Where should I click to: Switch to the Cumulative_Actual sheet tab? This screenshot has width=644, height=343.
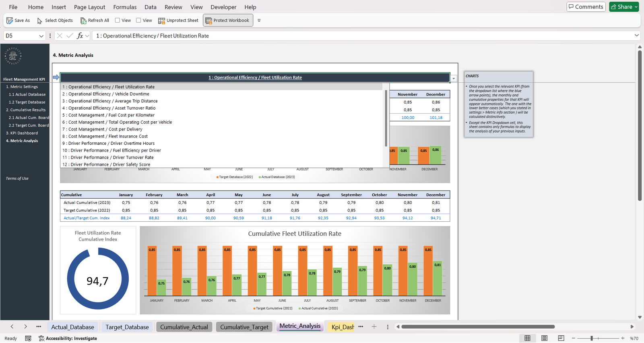(184, 327)
